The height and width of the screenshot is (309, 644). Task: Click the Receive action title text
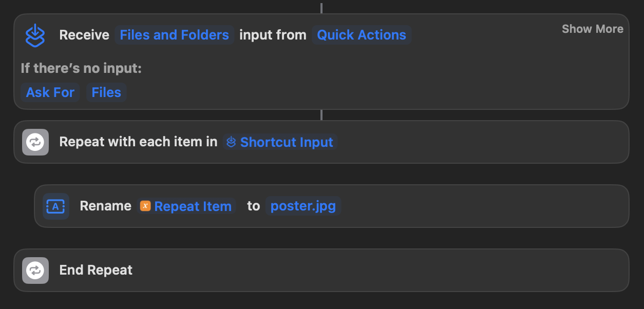(84, 35)
